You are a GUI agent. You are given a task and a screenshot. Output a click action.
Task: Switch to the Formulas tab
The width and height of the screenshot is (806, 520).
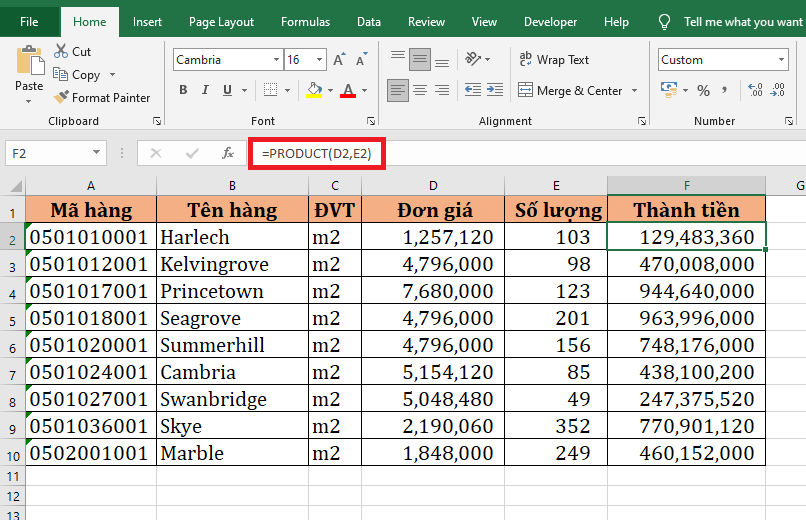tap(305, 22)
